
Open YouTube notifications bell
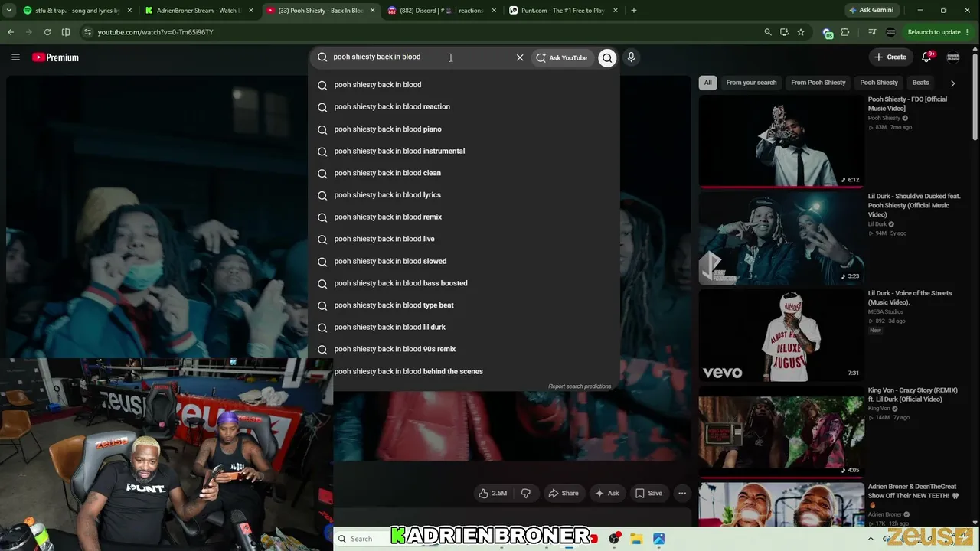(926, 57)
